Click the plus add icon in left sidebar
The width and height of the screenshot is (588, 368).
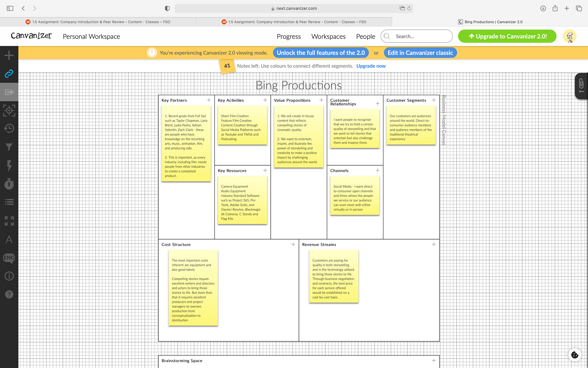(9, 56)
